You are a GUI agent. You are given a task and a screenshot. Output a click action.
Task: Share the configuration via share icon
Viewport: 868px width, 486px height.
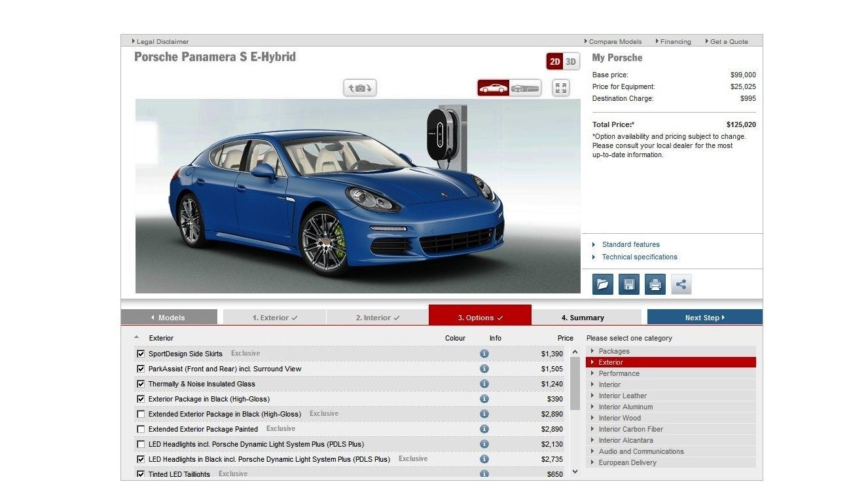coord(681,284)
